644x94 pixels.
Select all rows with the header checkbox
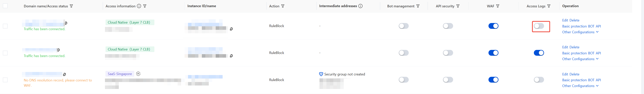point(5,6)
